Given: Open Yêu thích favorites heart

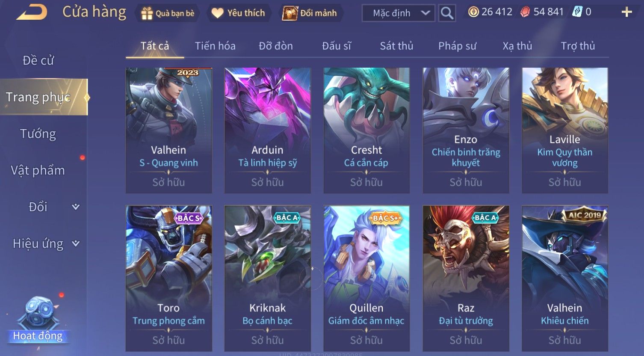Looking at the screenshot, I should coord(217,13).
